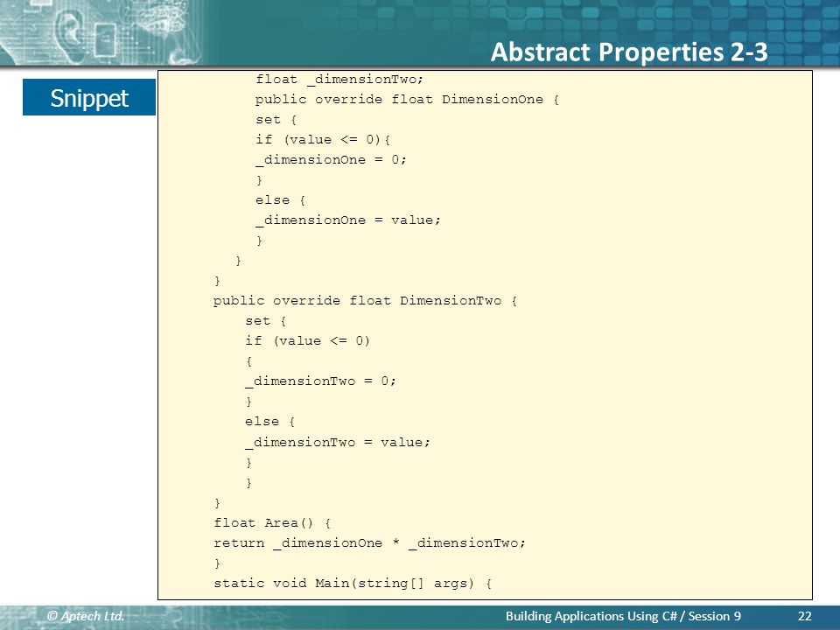Click 'Building Applications Using C# / Session 9' footer
840x630 pixels.
[623, 616]
